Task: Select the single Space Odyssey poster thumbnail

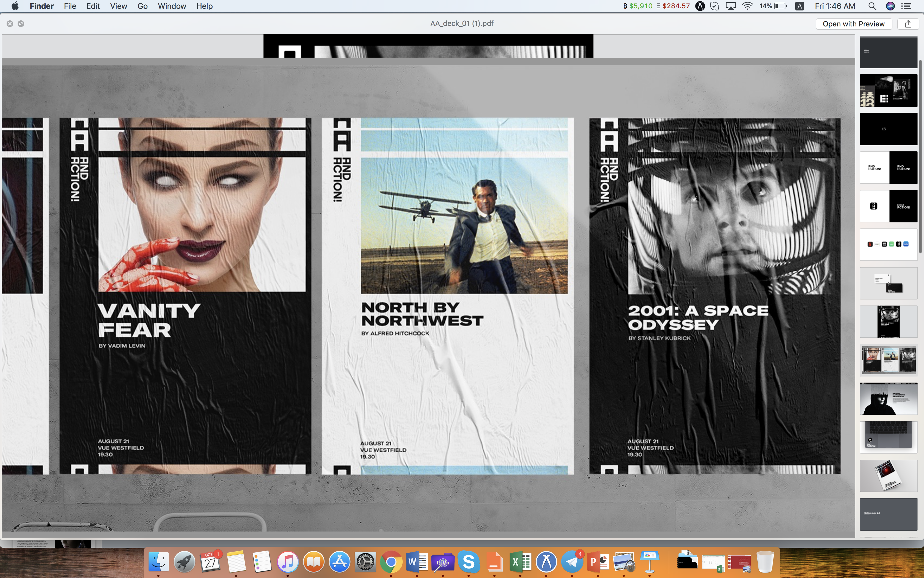Action: coord(889,321)
